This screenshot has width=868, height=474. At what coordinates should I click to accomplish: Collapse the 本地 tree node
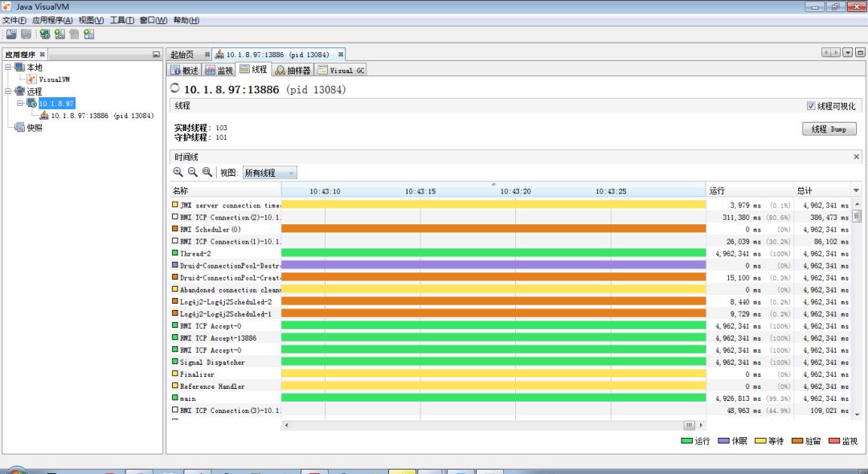pyautogui.click(x=8, y=67)
